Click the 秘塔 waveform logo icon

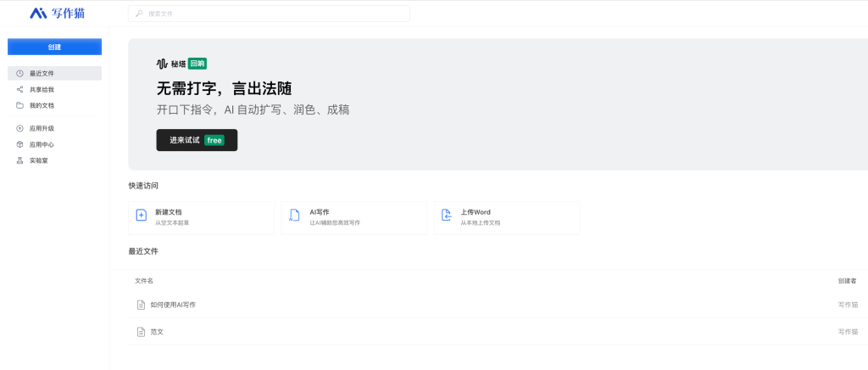click(x=162, y=64)
